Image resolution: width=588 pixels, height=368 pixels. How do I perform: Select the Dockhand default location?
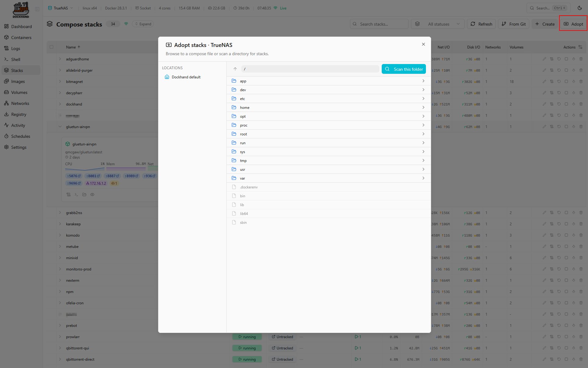point(193,77)
